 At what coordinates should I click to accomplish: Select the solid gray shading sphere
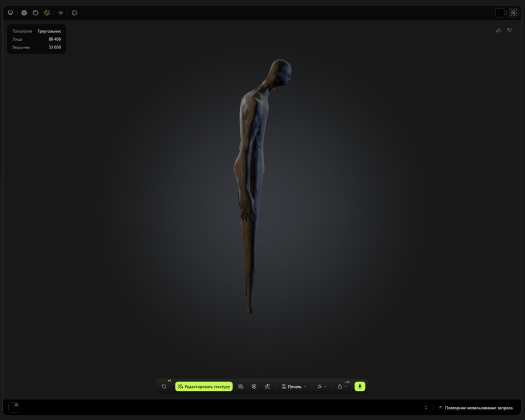(x=24, y=13)
